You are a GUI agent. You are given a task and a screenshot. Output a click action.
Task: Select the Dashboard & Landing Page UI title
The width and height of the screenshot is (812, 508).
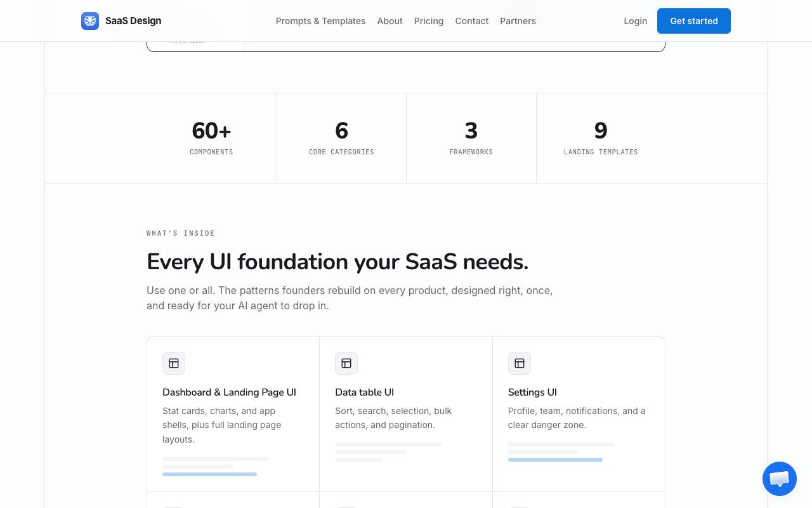(229, 392)
